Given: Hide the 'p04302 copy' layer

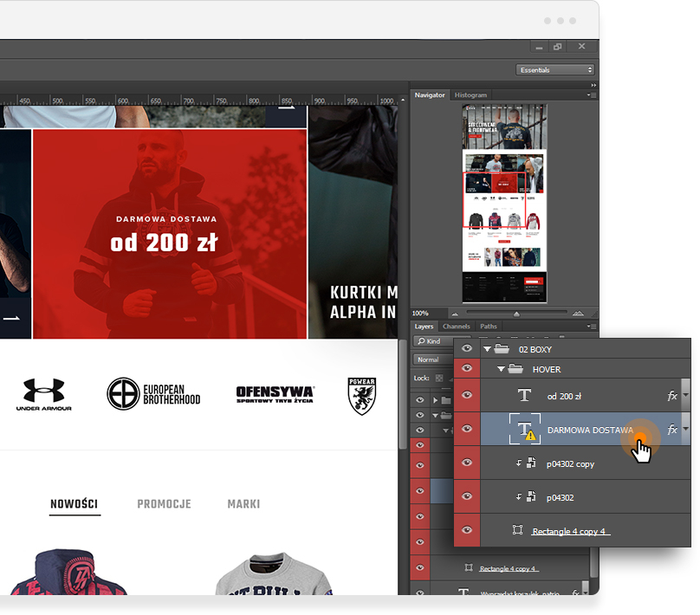Looking at the screenshot, I should [467, 463].
